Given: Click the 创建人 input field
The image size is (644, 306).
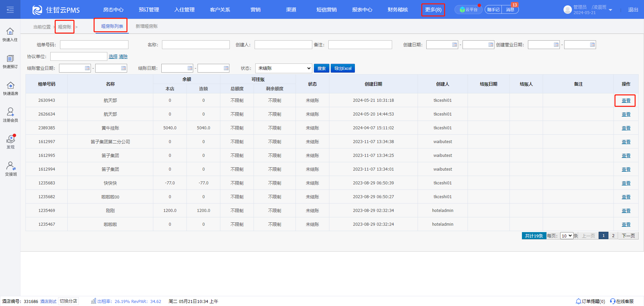Looking at the screenshot, I should pos(283,45).
